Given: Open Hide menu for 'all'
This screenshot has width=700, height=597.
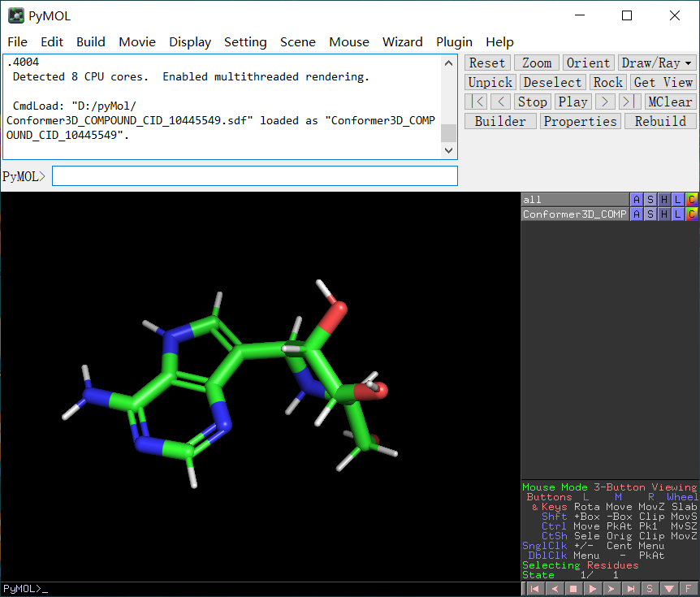Looking at the screenshot, I should [664, 200].
